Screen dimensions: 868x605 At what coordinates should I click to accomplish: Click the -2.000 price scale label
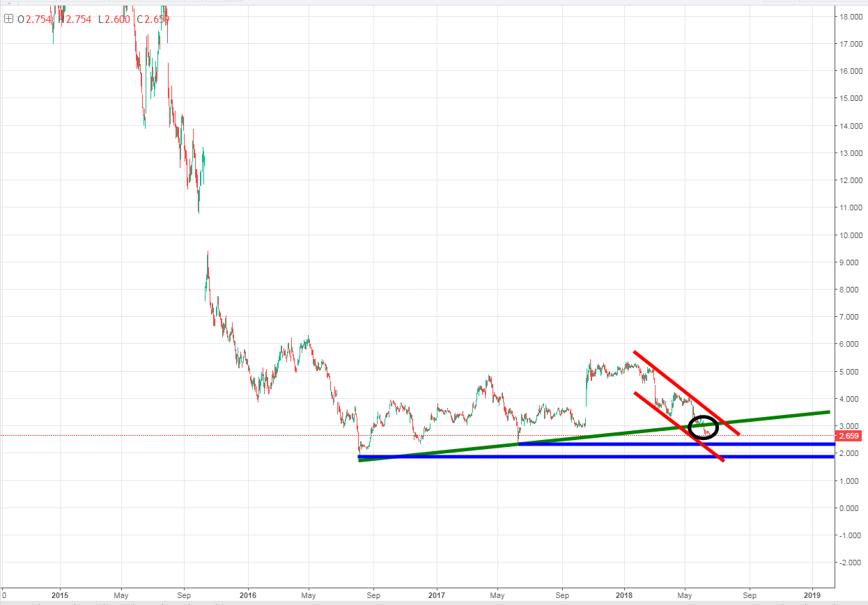coord(851,563)
